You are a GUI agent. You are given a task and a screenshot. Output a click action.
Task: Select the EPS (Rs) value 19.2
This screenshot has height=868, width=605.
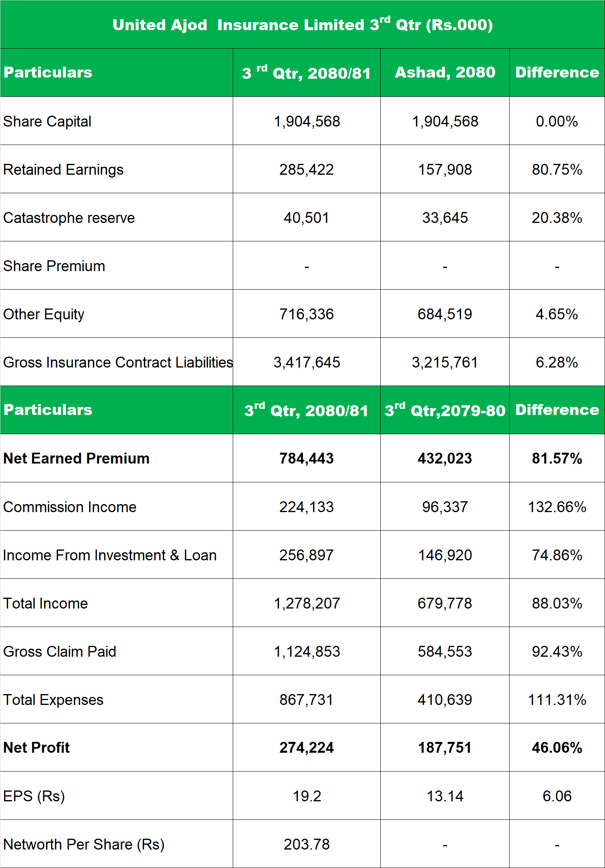(x=306, y=796)
